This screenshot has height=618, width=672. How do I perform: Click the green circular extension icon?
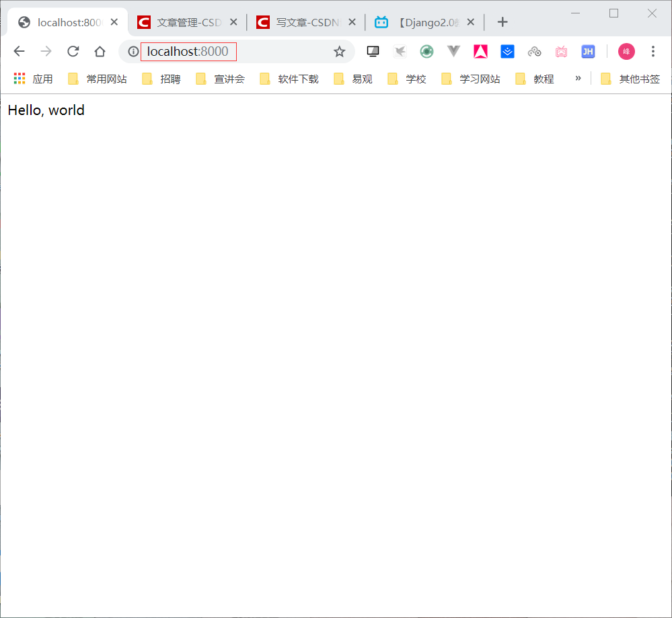pos(427,51)
